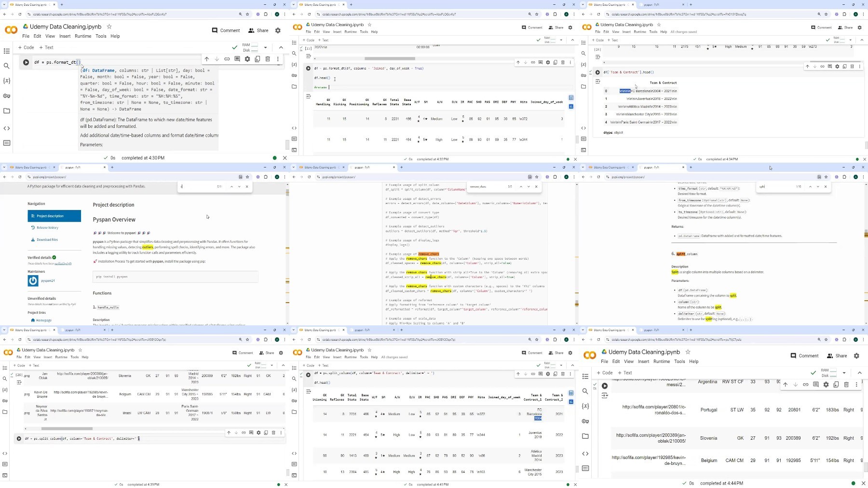Bookmark the Colab page in 4:30 PM window address bar
The image size is (868, 488).
(x=247, y=14)
